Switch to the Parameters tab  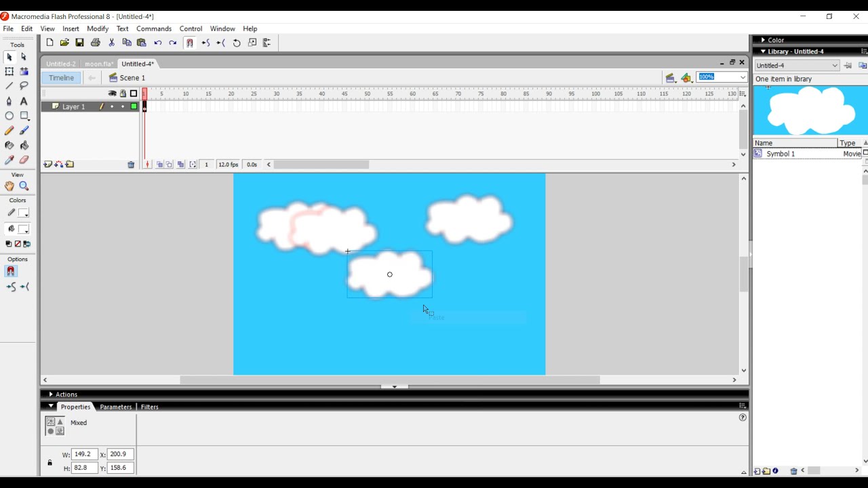(115, 407)
